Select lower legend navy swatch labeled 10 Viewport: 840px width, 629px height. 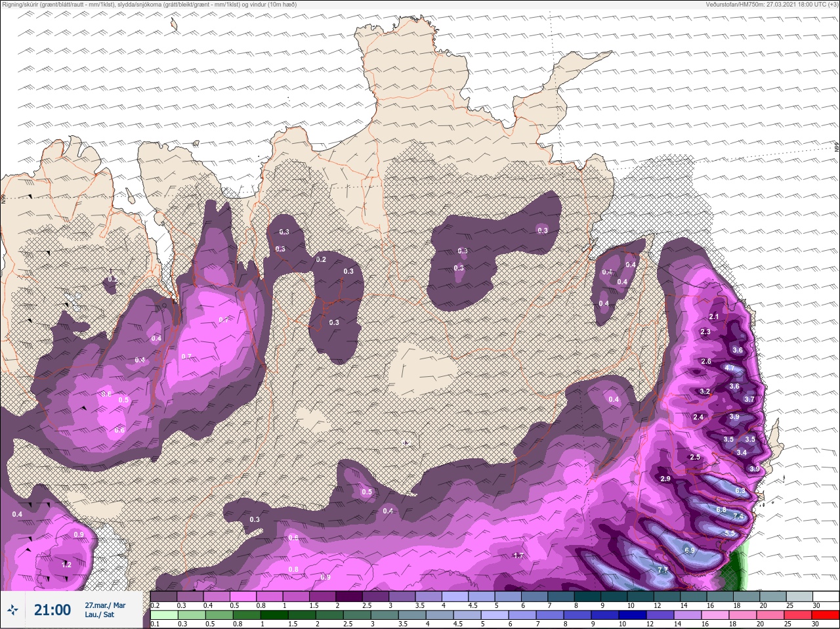(x=634, y=615)
